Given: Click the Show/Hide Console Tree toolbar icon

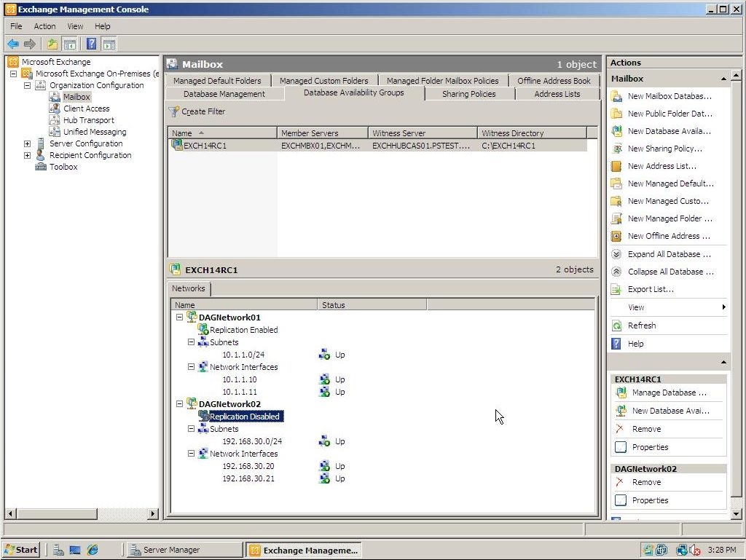Looking at the screenshot, I should tap(69, 44).
